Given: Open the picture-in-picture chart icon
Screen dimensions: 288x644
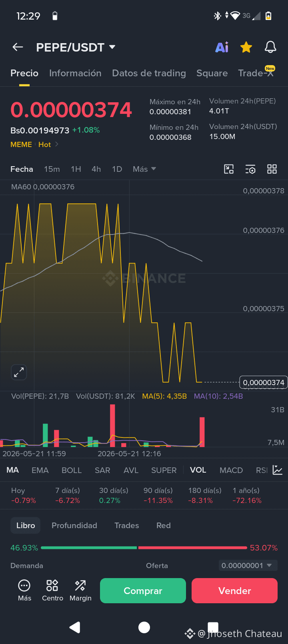Looking at the screenshot, I should point(228,169).
